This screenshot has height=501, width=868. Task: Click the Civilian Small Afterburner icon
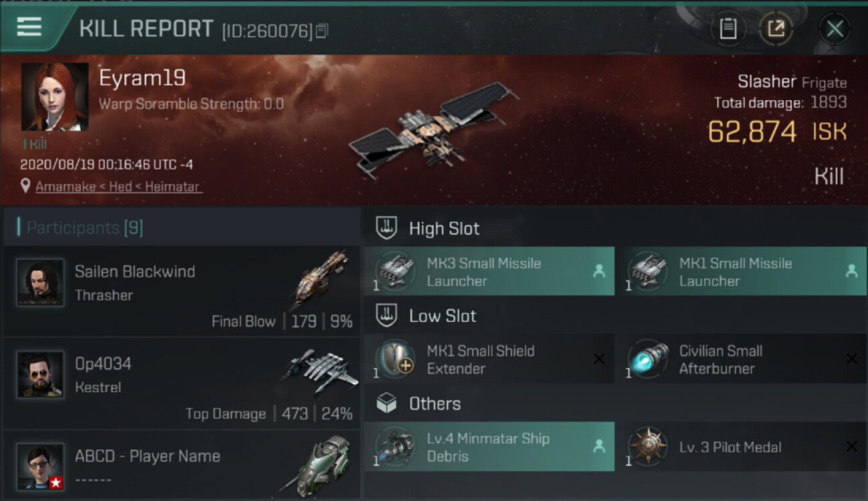point(648,359)
